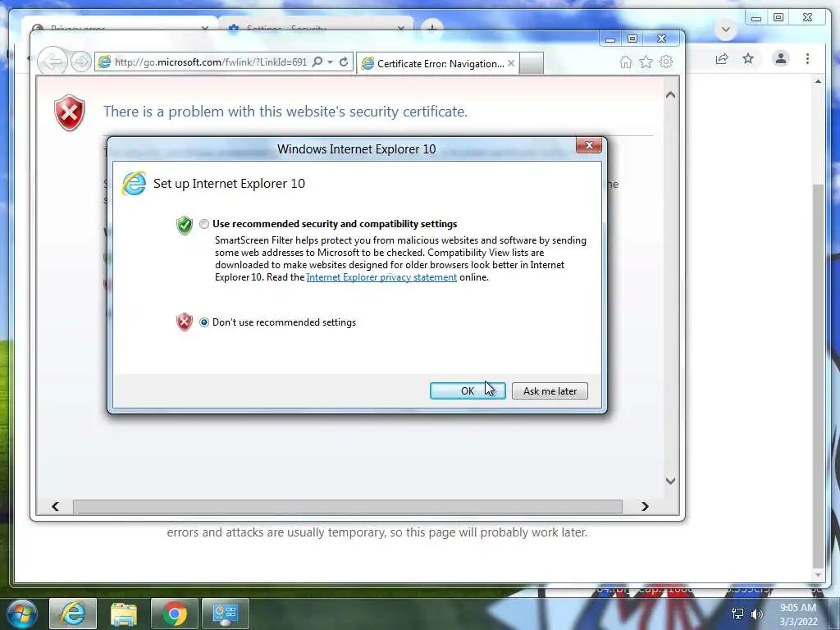This screenshot has height=630, width=840.
Task: Click IE page vertical scroll up arrow
Action: coord(670,95)
